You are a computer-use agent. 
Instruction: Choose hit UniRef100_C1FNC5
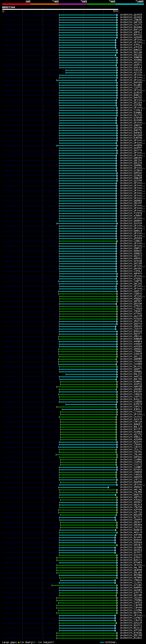[x=131, y=618]
